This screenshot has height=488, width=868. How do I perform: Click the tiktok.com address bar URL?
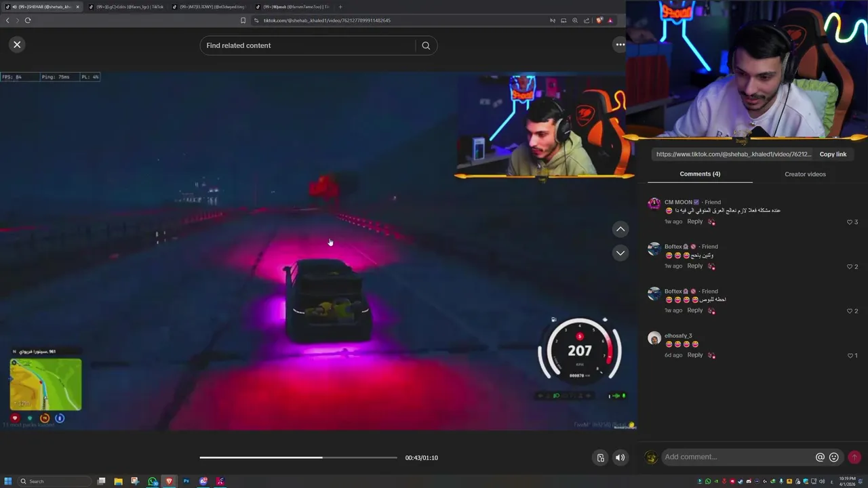point(327,20)
